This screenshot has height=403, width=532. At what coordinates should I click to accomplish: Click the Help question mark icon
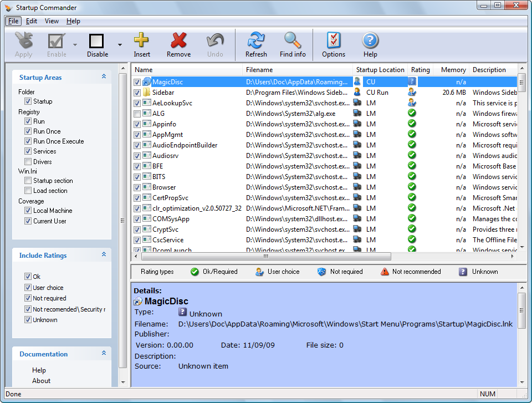coord(370,41)
